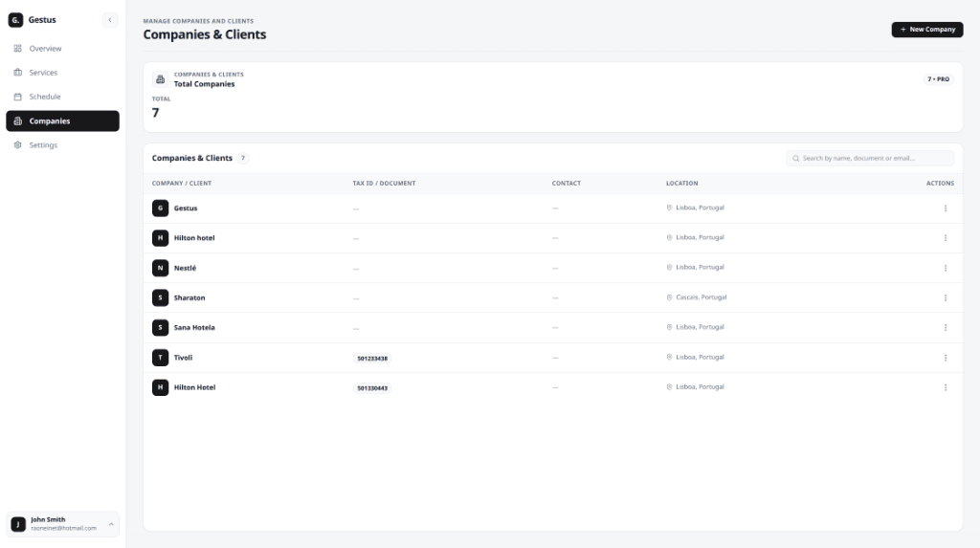Click the S avatar of Sana Hotela
The height and width of the screenshot is (548, 980).
(161, 327)
